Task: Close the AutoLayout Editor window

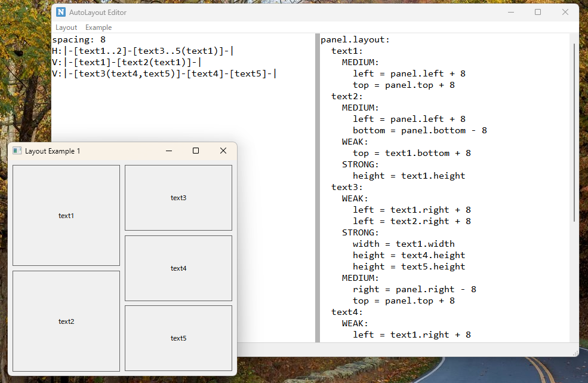Action: [565, 12]
